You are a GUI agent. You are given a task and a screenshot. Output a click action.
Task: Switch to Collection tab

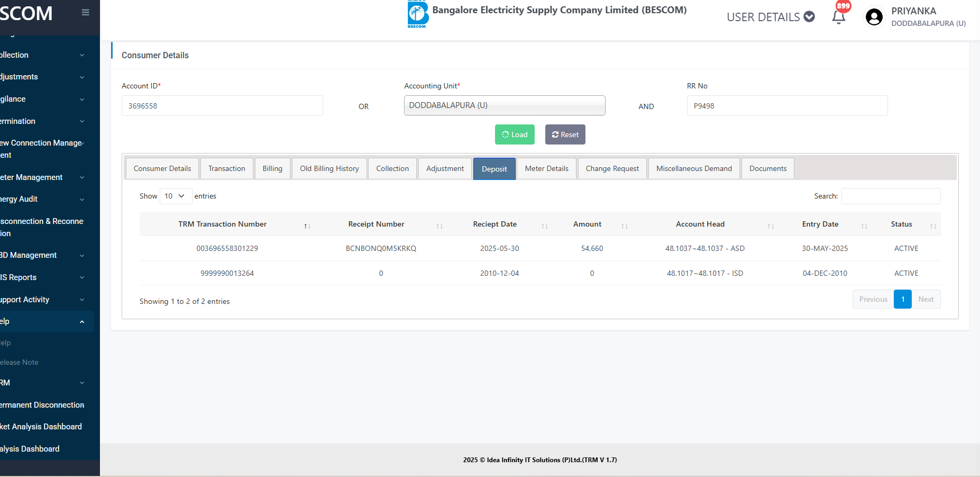[x=392, y=168]
